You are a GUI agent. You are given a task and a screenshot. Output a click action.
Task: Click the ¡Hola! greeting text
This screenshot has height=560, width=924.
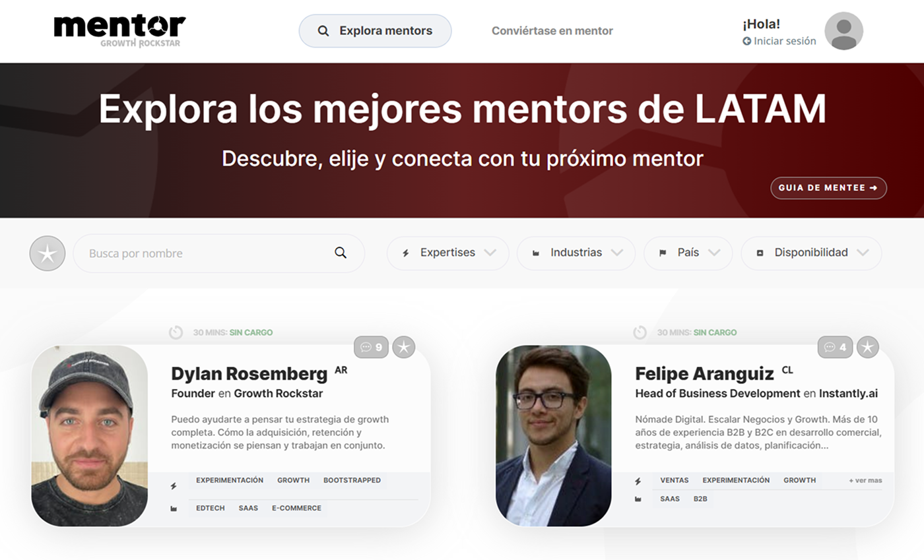[761, 24]
